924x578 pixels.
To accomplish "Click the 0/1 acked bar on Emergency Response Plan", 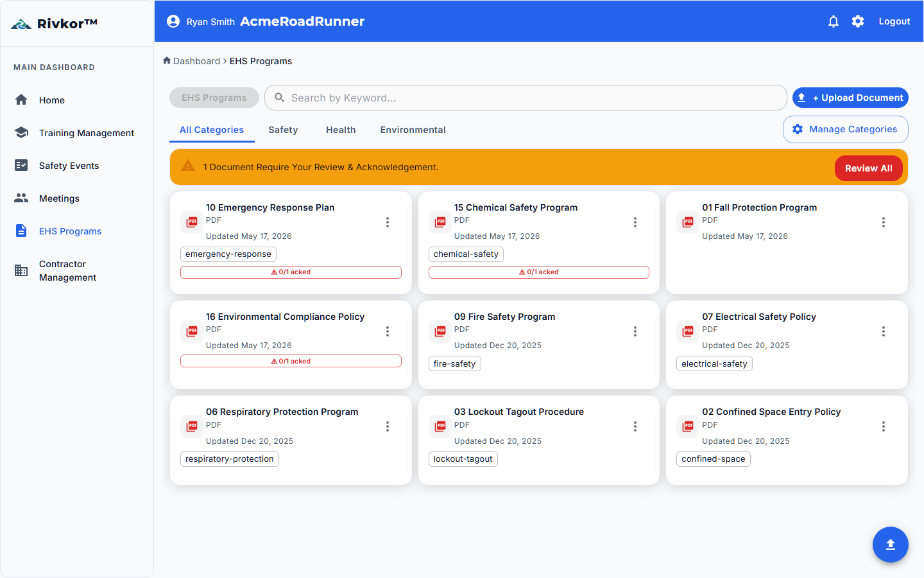I will point(291,272).
